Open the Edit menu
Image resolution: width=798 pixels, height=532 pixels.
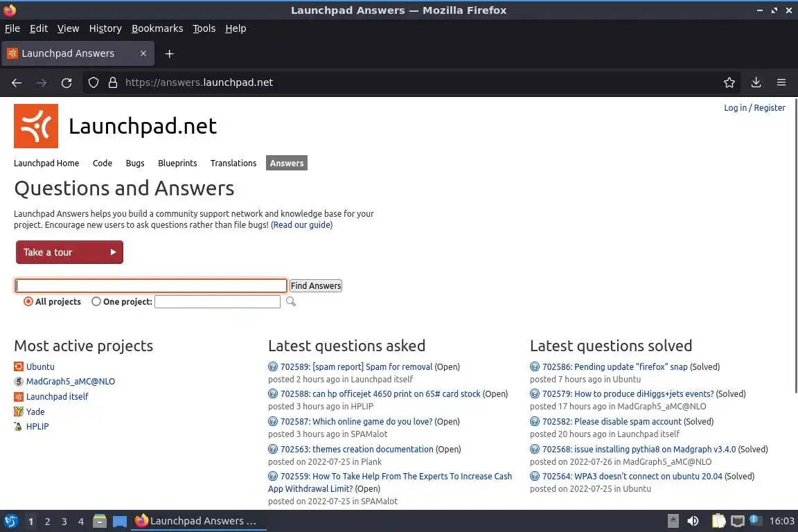[x=39, y=28]
